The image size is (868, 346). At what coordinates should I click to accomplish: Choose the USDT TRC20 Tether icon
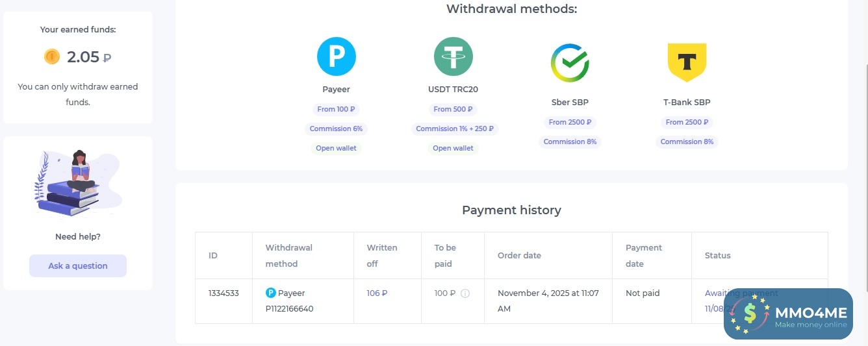tap(453, 56)
